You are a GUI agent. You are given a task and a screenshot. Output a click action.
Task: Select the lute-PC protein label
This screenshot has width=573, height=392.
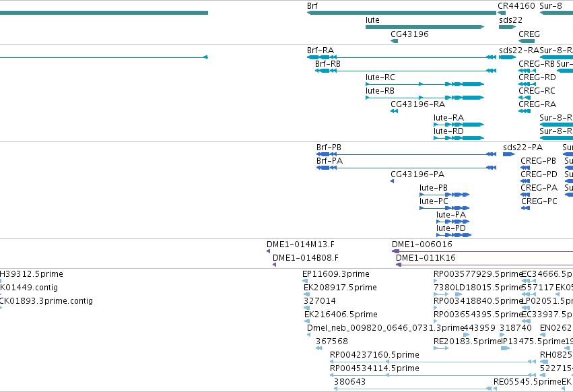coord(434,201)
